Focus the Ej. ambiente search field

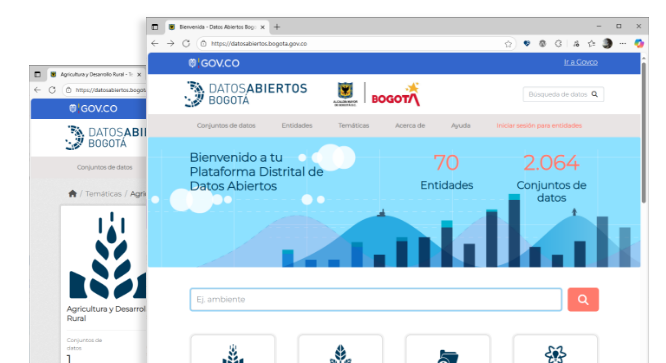[x=376, y=299]
